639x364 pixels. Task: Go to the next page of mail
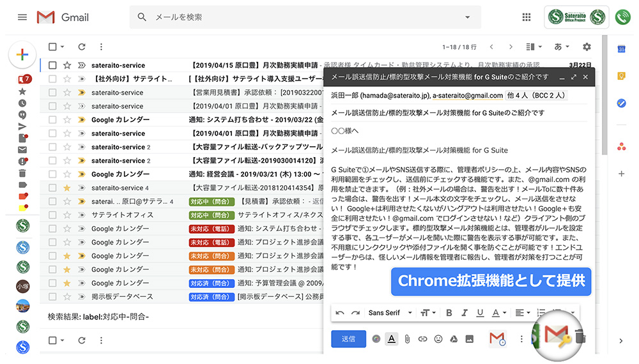point(511,47)
